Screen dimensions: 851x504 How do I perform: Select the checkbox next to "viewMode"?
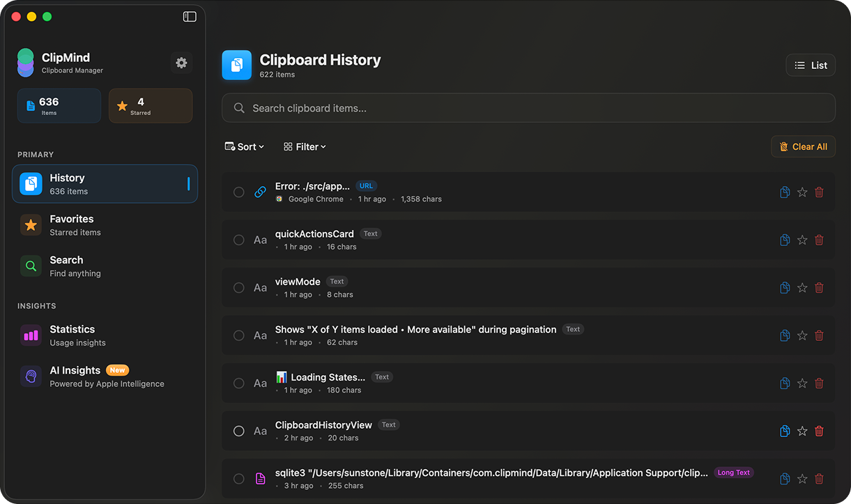(x=239, y=287)
